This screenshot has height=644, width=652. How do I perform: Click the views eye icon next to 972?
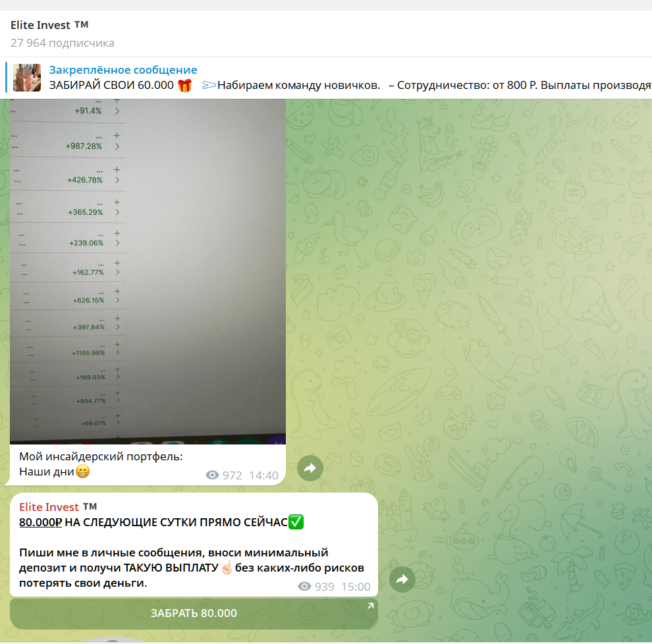(212, 475)
